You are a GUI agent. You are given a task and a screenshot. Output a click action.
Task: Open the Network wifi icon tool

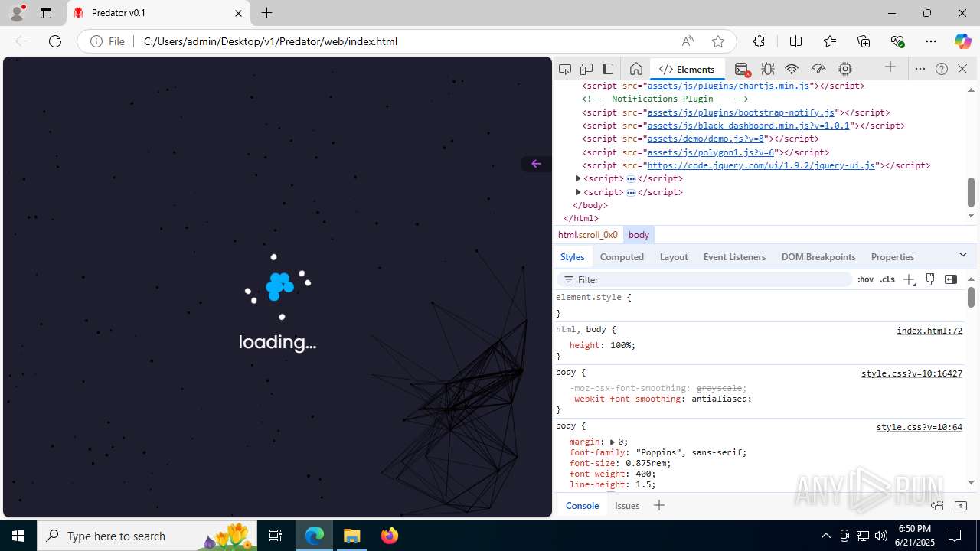coord(792,69)
